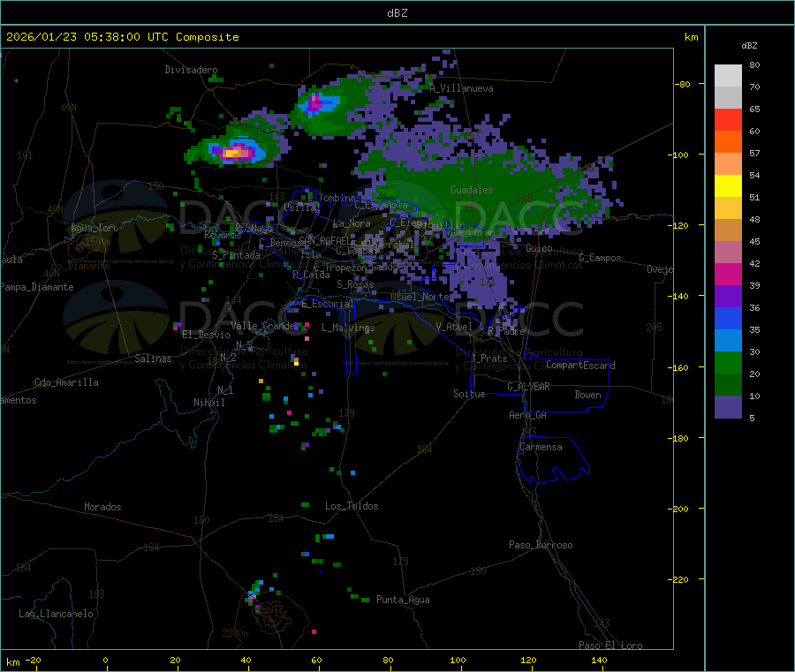Select the 'Pampa_Diamante' place label
Screen dimensions: 795x672
[37, 287]
